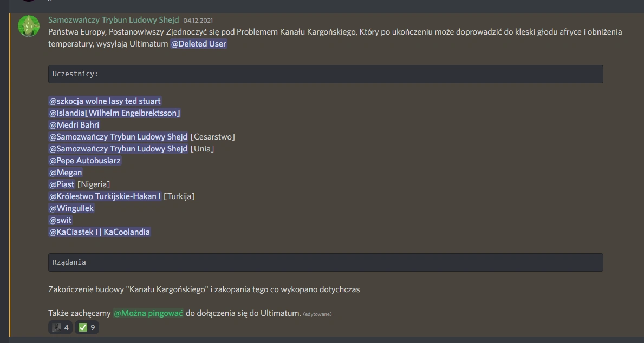Select the @swit mention
The width and height of the screenshot is (644, 343).
point(60,220)
